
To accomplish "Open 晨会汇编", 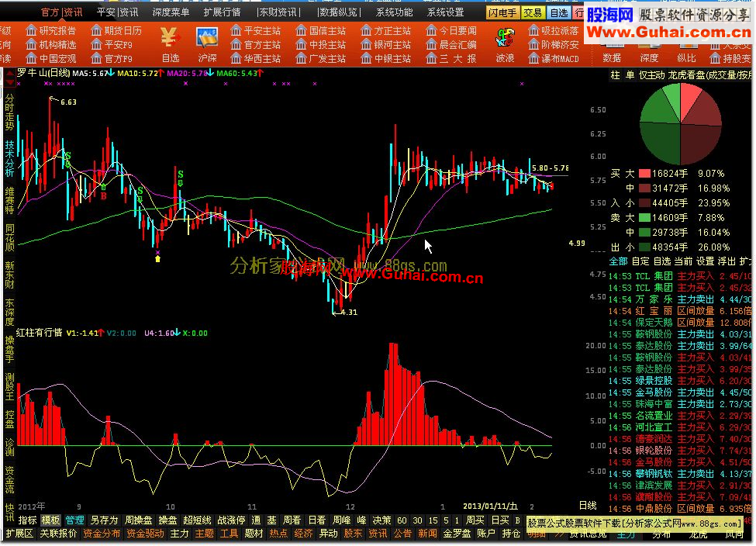I will coord(451,45).
